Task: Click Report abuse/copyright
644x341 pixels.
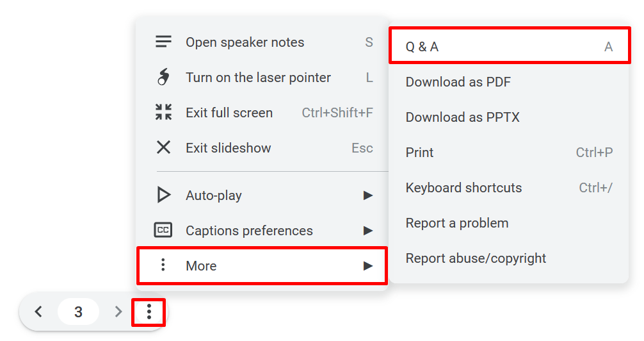Action: (476, 258)
